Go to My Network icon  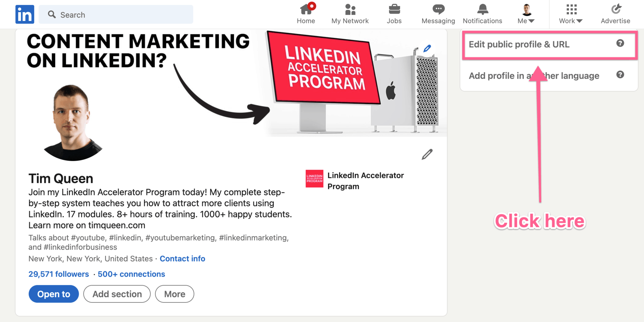coord(350,9)
